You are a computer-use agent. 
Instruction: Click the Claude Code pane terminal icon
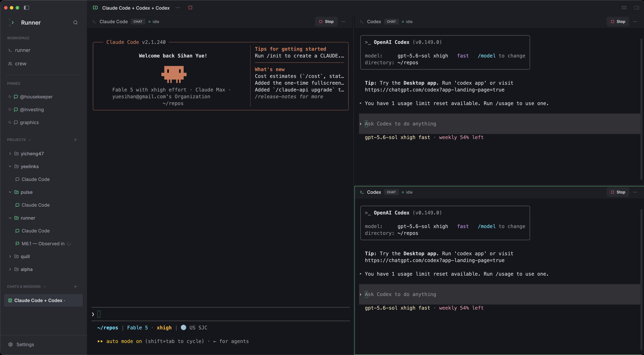pos(94,22)
